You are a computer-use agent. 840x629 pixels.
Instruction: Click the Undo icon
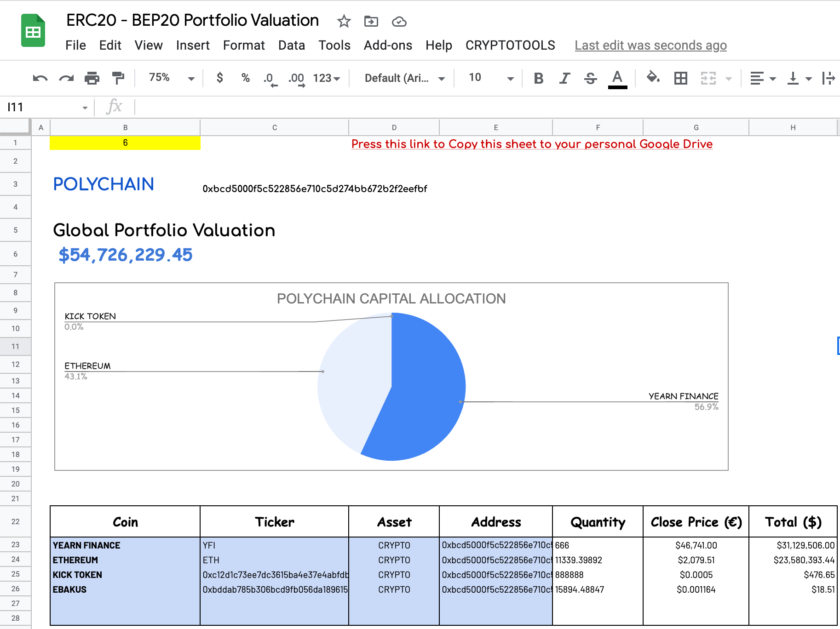tap(40, 78)
